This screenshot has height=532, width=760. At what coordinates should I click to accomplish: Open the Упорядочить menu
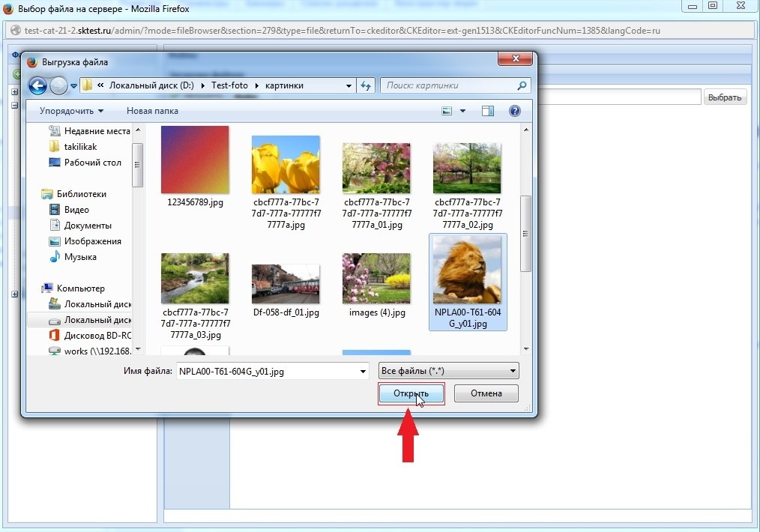click(x=71, y=111)
